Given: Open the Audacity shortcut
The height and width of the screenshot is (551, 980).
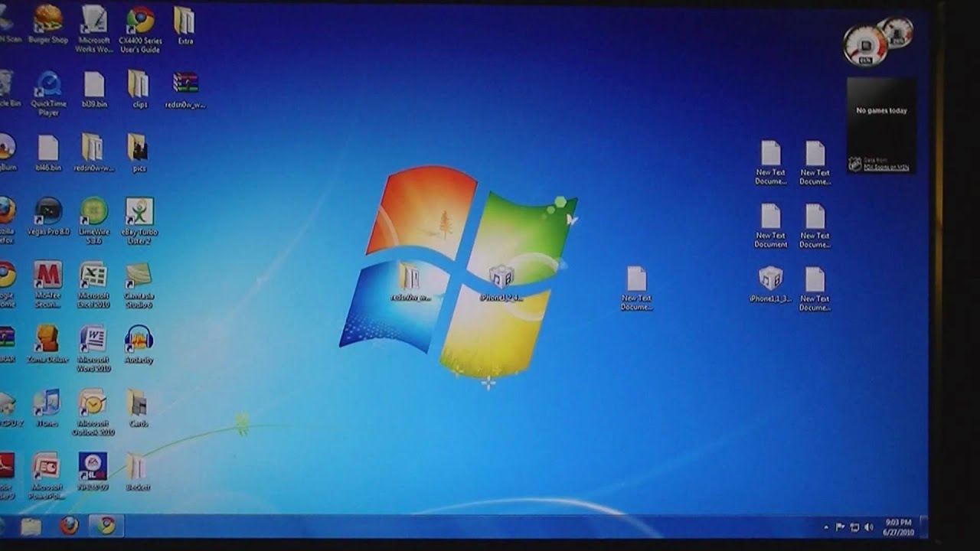Looking at the screenshot, I should tap(139, 344).
